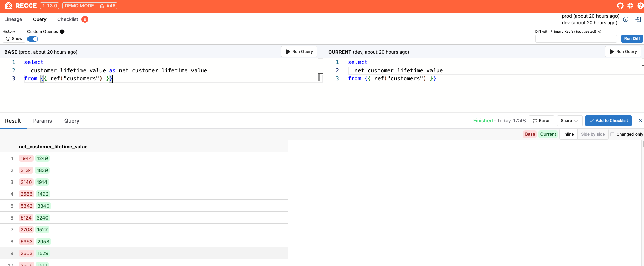Click base value 2586 in row 4
The height and width of the screenshot is (266, 644).
(26, 194)
